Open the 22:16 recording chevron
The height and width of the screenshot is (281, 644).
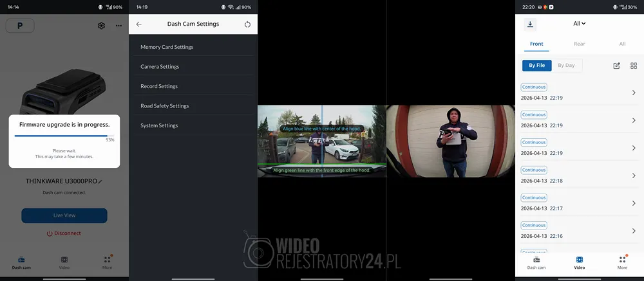[634, 231]
